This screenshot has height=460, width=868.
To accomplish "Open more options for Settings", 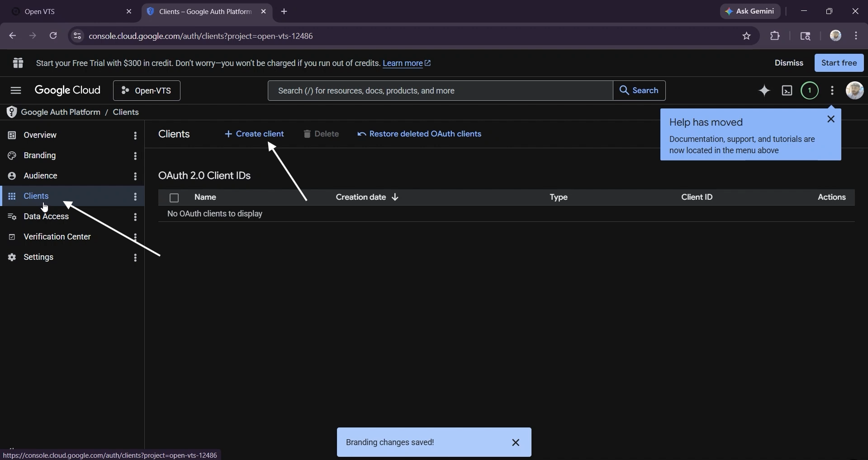I will [135, 258].
